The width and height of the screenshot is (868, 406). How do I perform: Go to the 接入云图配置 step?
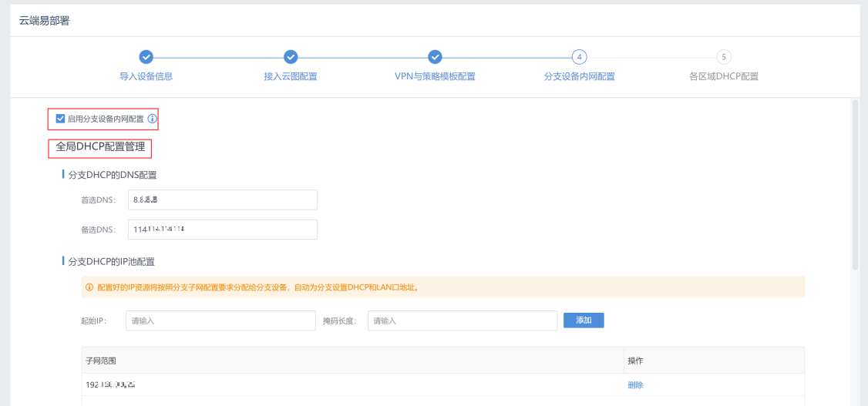[291, 77]
